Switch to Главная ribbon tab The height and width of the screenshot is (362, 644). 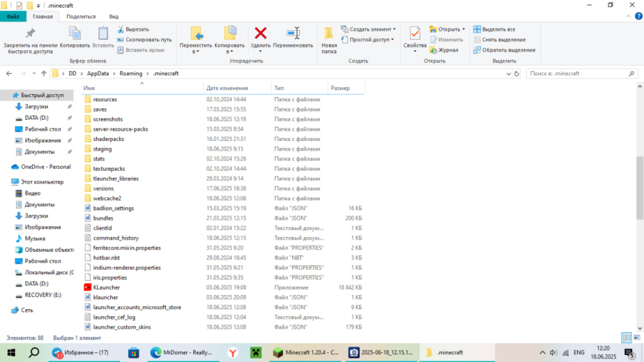tap(43, 17)
